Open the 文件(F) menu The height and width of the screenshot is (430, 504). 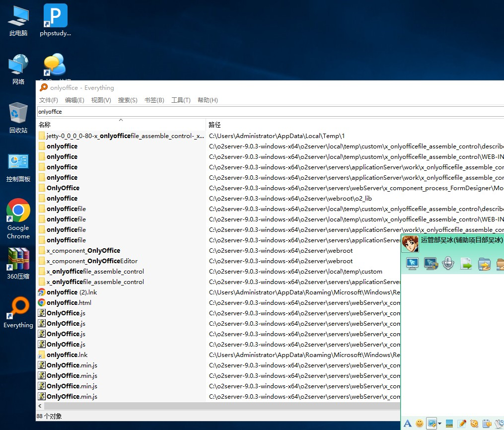tap(49, 100)
